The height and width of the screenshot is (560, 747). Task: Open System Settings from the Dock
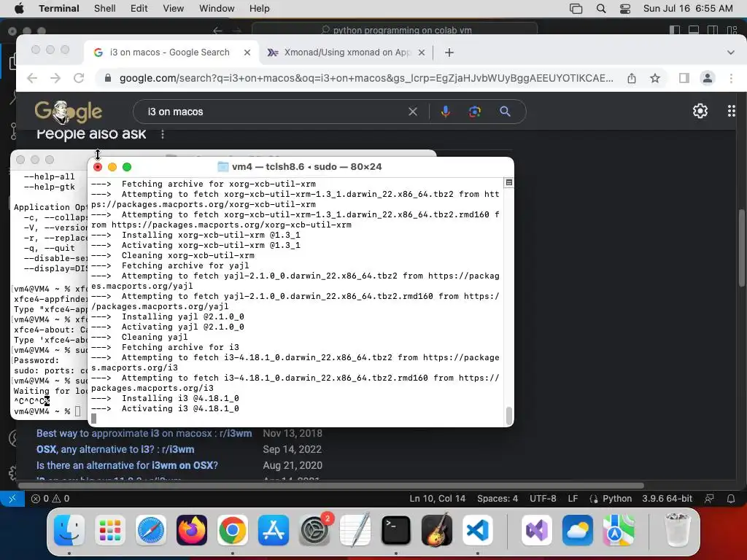314,530
